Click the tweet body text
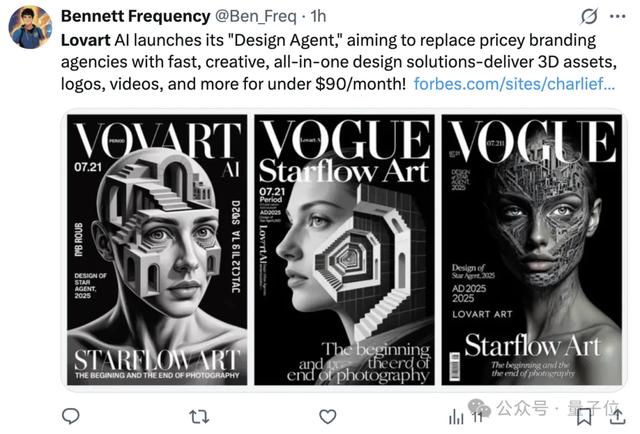 click(x=338, y=62)
